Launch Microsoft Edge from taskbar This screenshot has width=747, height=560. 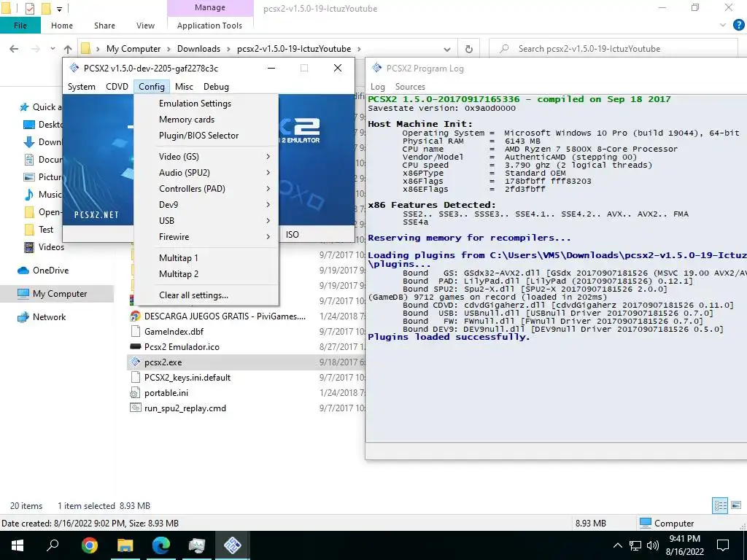point(161,545)
